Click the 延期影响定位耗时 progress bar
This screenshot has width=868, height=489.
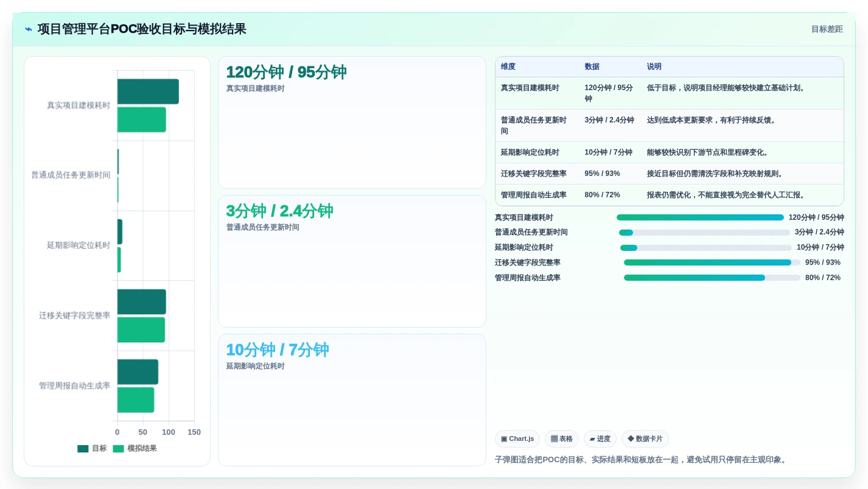tap(706, 248)
